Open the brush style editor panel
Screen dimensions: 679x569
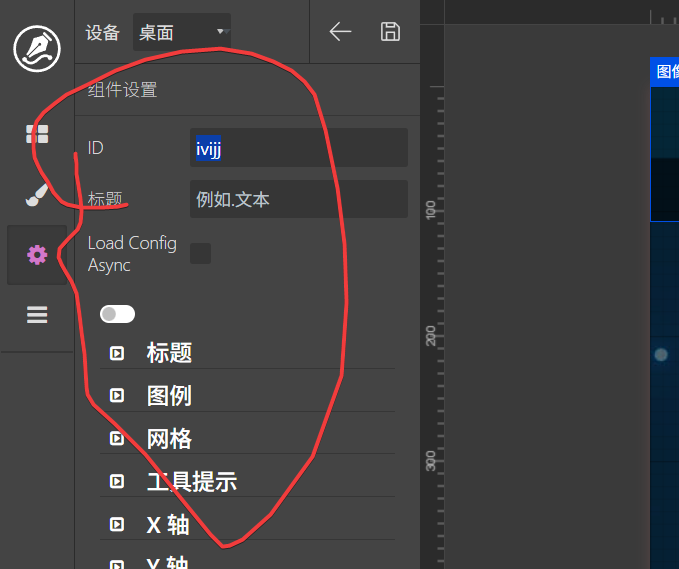click(x=37, y=195)
